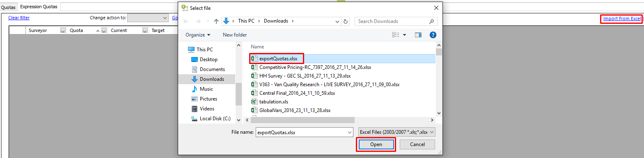Go back in file dialog navigation

186,21
